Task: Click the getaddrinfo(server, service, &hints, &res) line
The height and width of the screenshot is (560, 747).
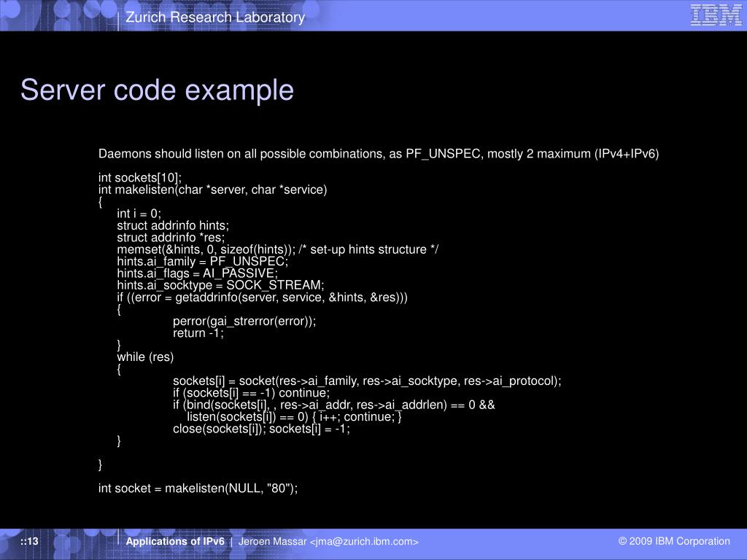Action: (x=262, y=297)
